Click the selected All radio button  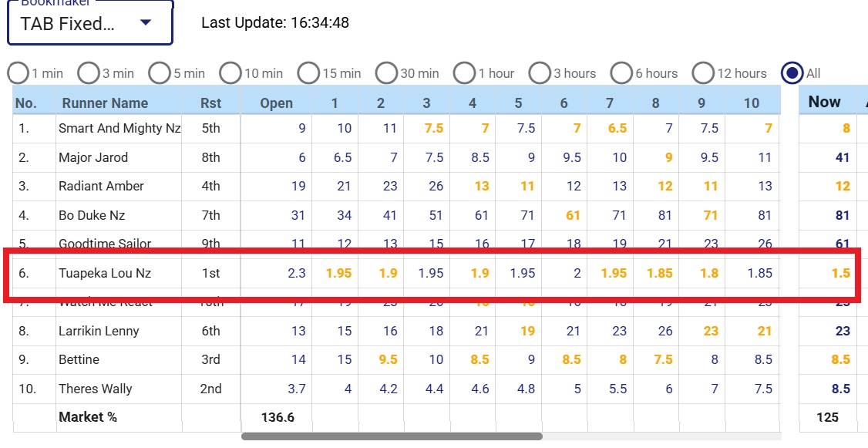(792, 73)
